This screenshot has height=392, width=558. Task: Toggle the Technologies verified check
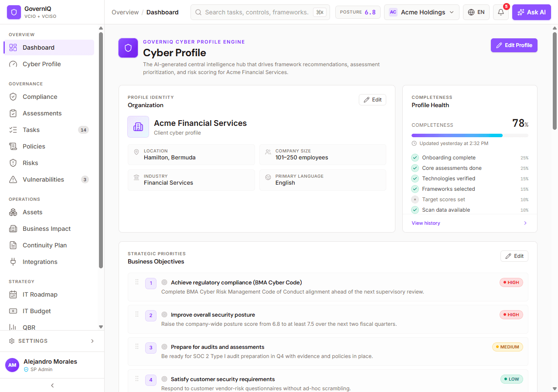click(415, 179)
